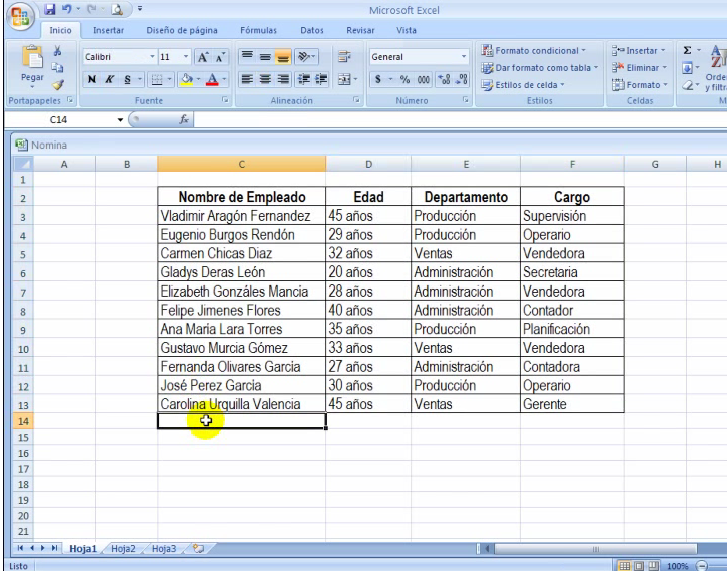Increase the font size
Image resolution: width=727 pixels, height=572 pixels.
tap(203, 57)
